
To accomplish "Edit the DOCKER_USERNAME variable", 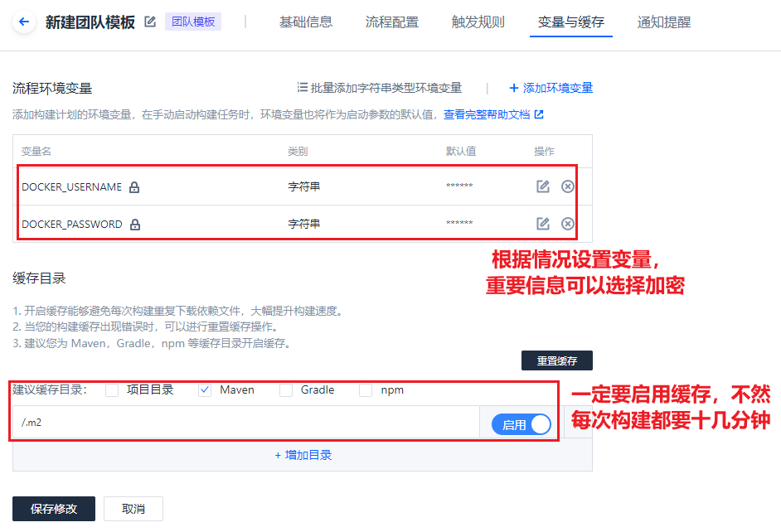I will pyautogui.click(x=543, y=186).
